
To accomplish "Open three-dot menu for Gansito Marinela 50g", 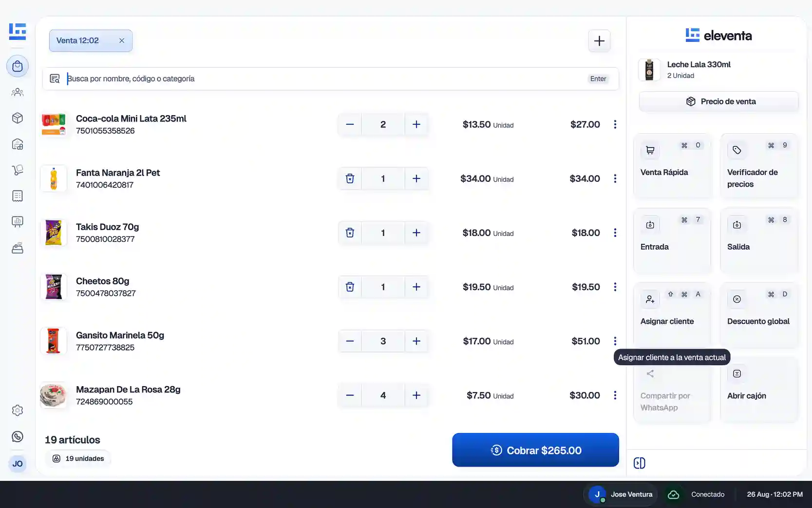I will [x=615, y=341].
